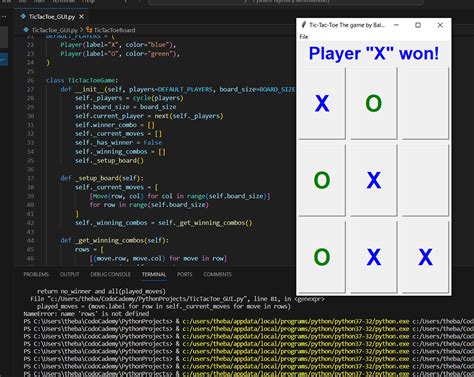
Task: Click line number 44 in the gutter
Action: 30,240
